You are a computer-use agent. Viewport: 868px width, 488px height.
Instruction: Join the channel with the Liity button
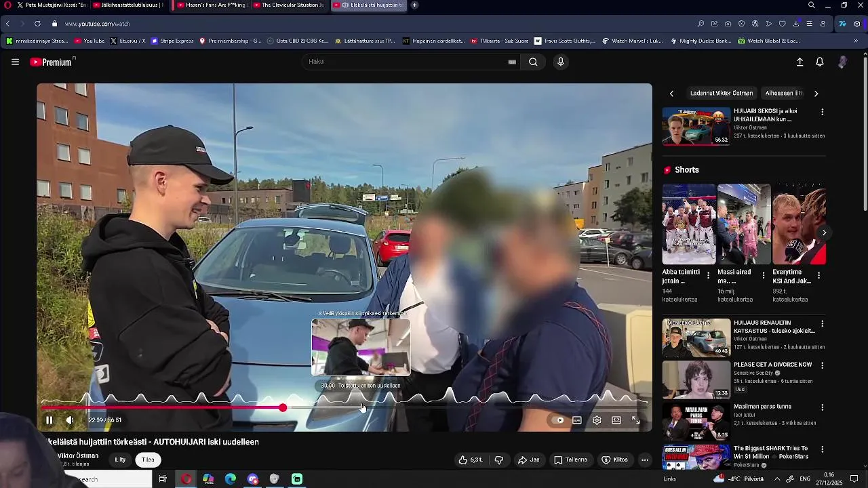point(120,460)
